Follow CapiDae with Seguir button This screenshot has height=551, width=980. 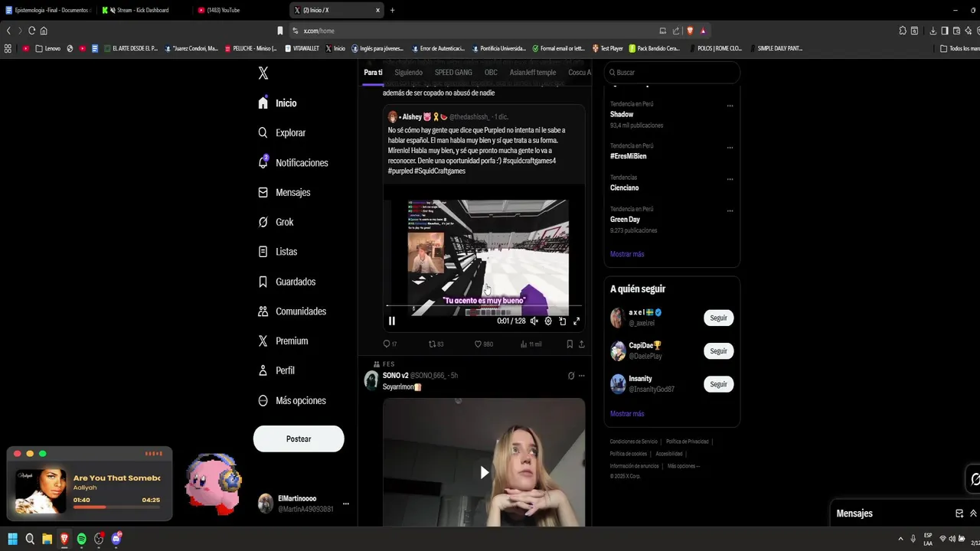718,350
